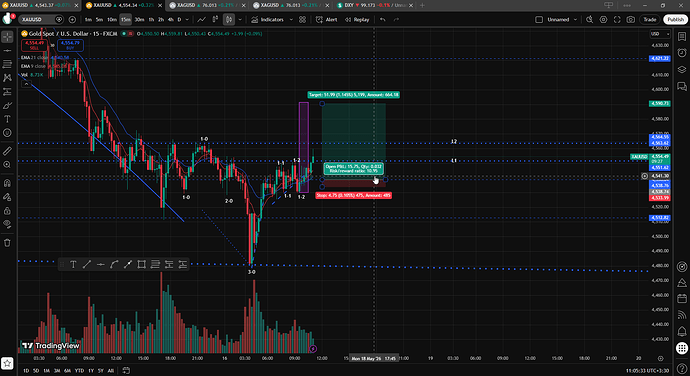The image size is (690, 376).
Task: Toggle lock all drawings
Action: 7,210
